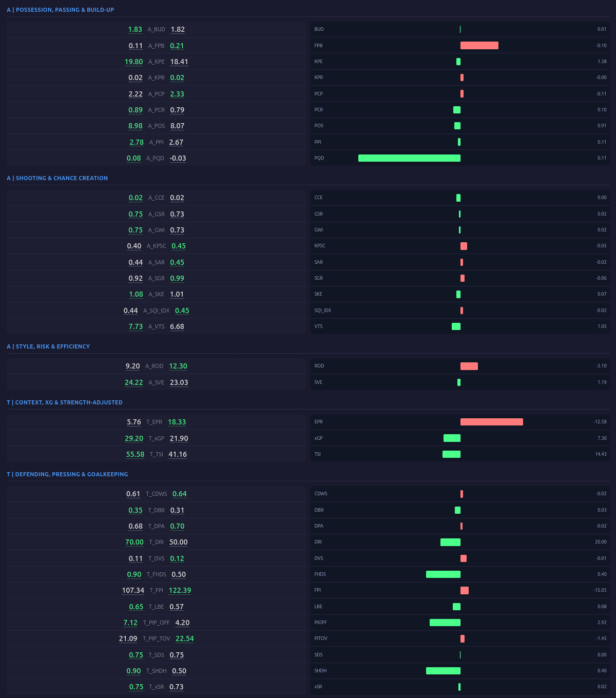Viewport: 616px width, 698px height.
Task: Select the red EPR delta bar
Action: (492, 421)
